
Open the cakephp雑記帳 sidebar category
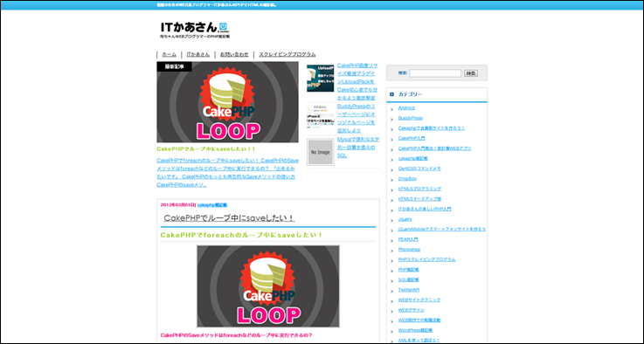pyautogui.click(x=412, y=158)
